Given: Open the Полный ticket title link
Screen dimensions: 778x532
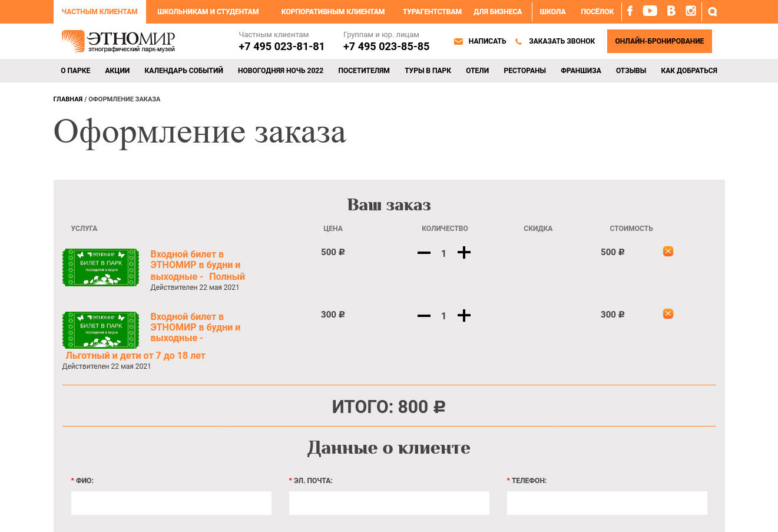Looking at the screenshot, I should tap(197, 265).
